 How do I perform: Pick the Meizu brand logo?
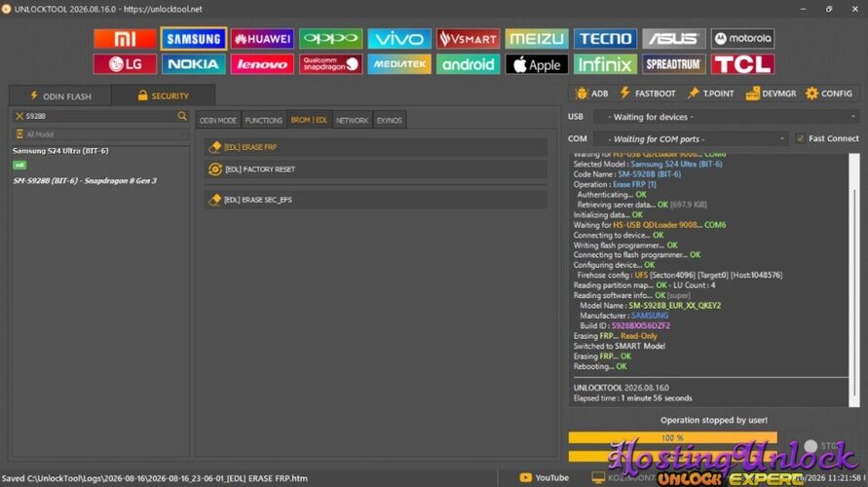537,39
